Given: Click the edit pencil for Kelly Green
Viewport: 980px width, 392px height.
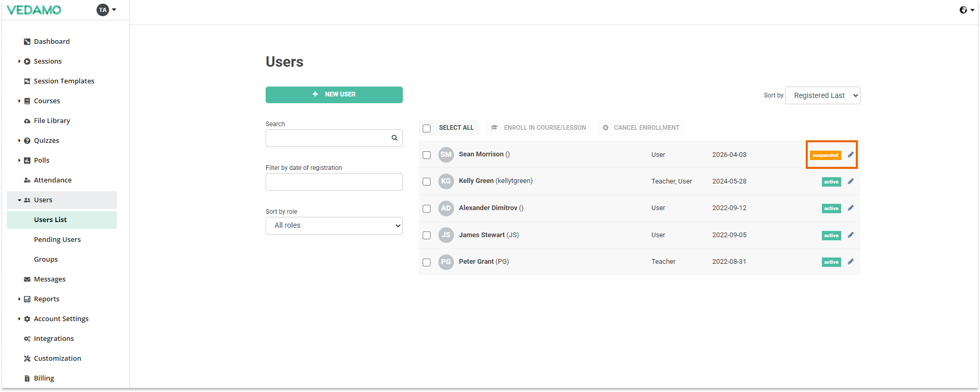Looking at the screenshot, I should tap(851, 181).
